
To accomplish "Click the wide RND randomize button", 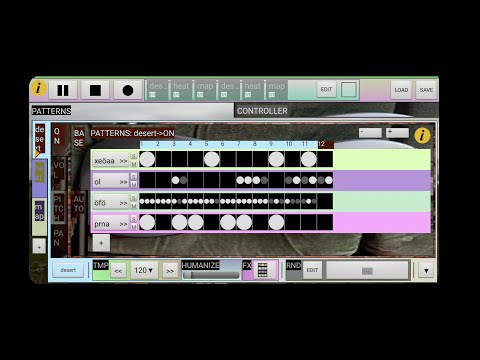I will point(367,270).
